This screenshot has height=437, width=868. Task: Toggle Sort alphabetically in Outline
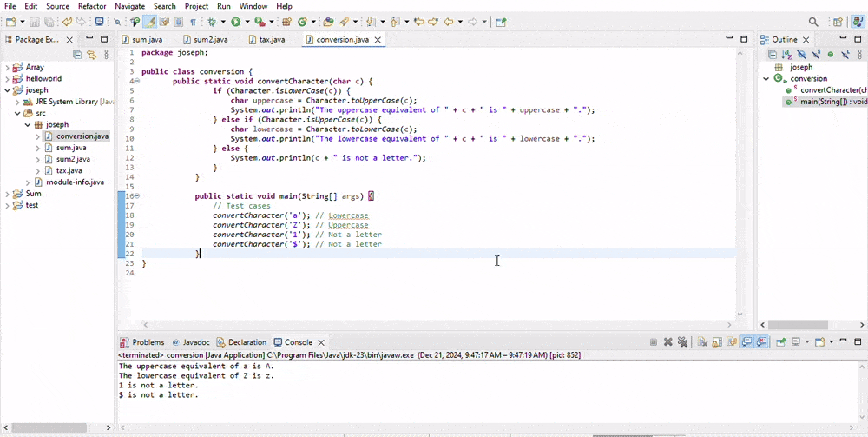pos(786,54)
